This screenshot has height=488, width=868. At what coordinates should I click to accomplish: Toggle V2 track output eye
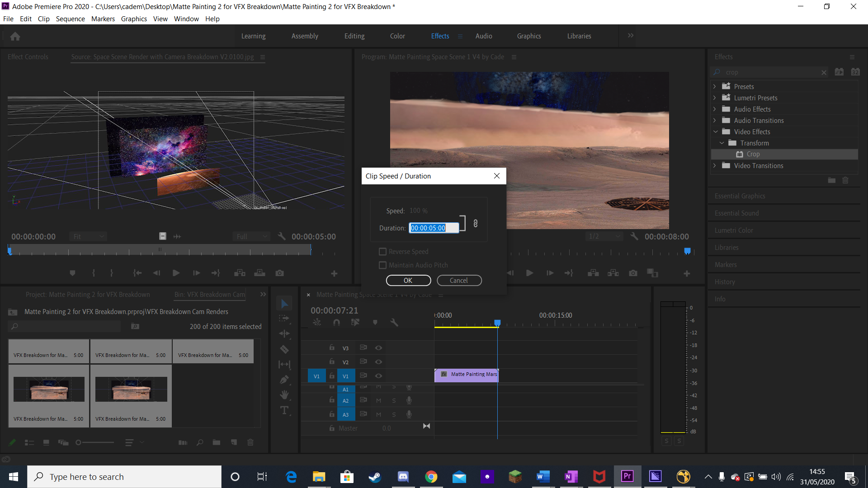pos(379,362)
